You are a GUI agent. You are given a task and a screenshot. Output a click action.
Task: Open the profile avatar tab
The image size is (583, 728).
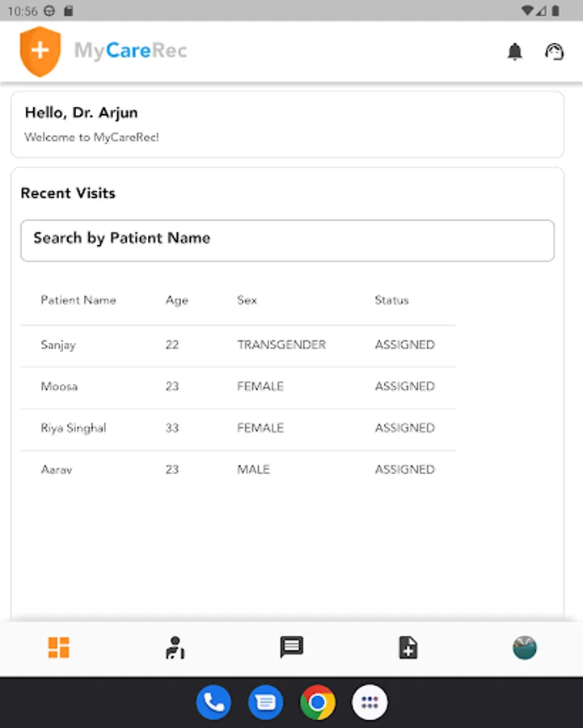pyautogui.click(x=525, y=647)
